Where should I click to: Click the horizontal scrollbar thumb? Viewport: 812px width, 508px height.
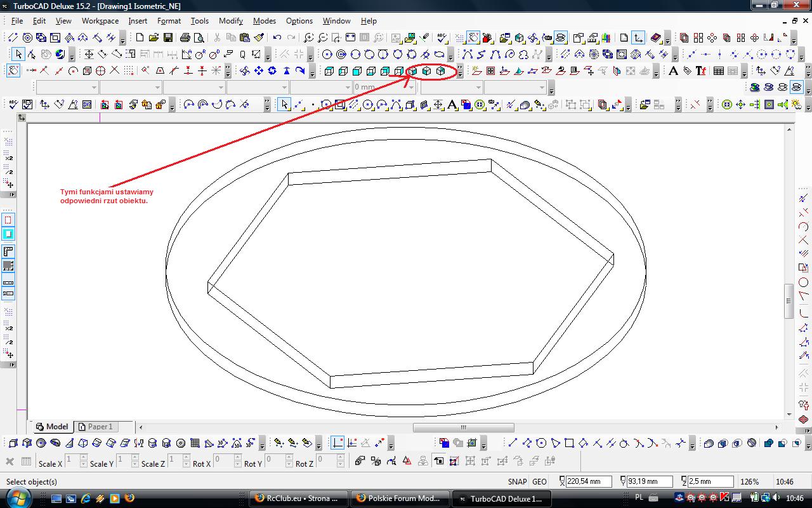point(463,427)
